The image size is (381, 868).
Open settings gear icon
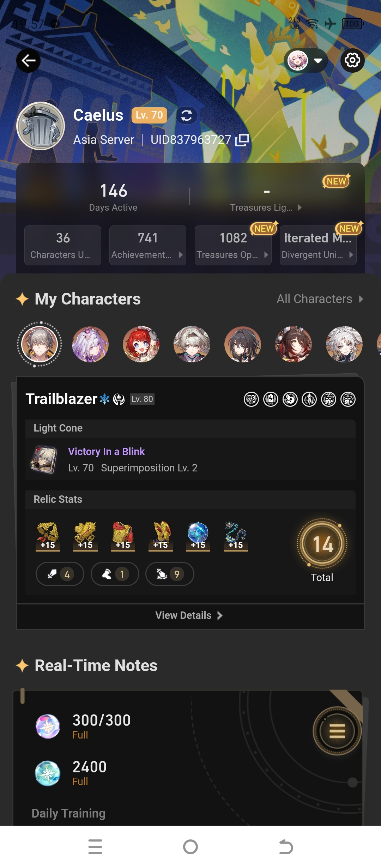coord(352,60)
